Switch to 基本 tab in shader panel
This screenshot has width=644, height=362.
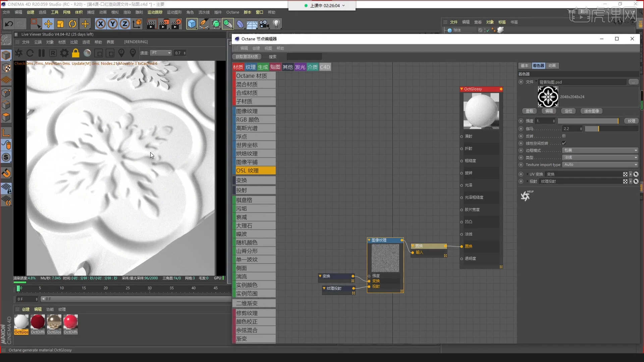[x=525, y=66]
